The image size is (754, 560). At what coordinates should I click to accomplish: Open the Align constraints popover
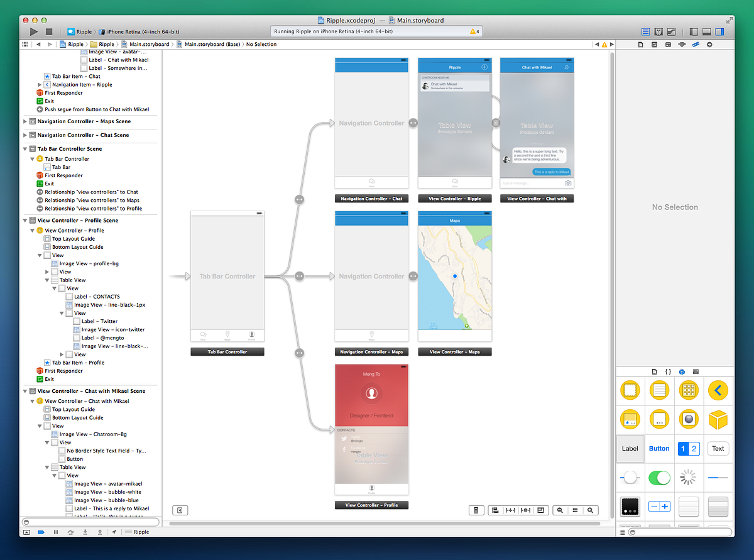point(495,510)
